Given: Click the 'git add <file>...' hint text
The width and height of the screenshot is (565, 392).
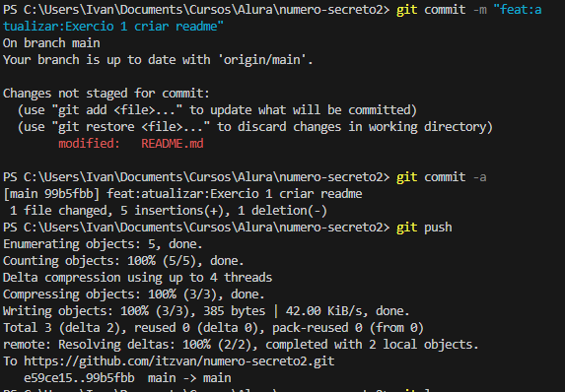Looking at the screenshot, I should (120, 109).
